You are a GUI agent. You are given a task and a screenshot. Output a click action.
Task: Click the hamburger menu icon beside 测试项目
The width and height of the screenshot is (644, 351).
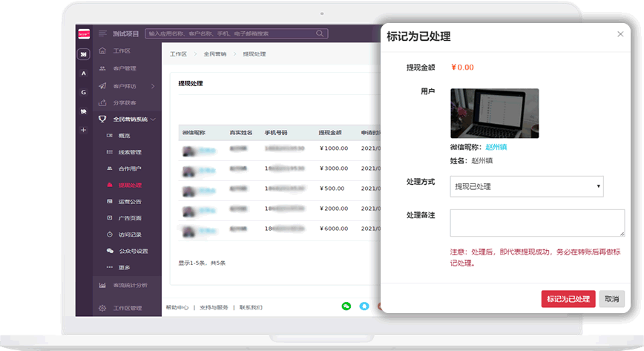pyautogui.click(x=102, y=33)
